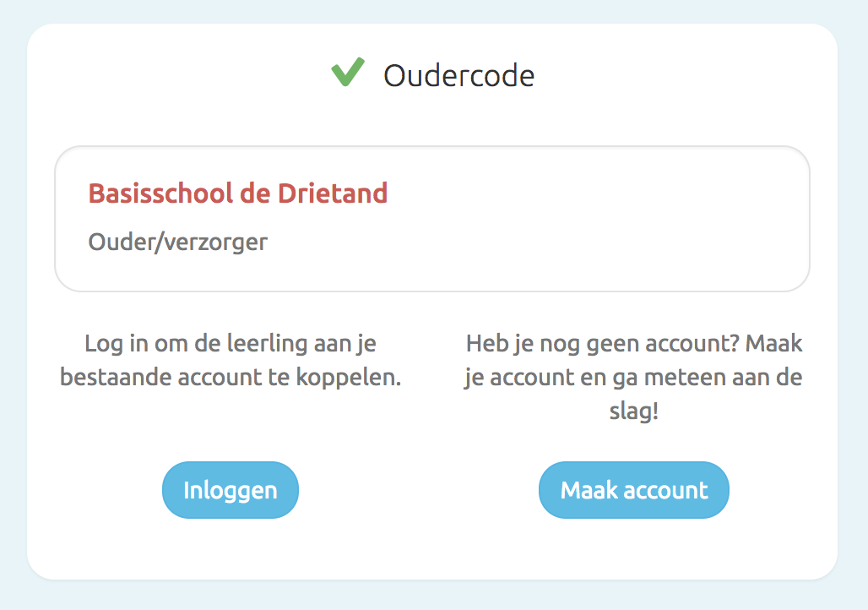Click the green tick beside Oudercode
Viewport: 868px width, 610px height.
(x=347, y=73)
